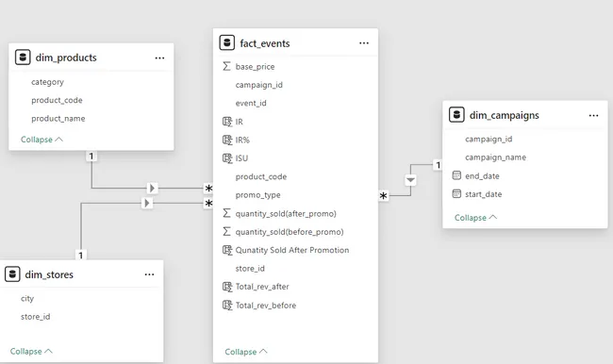
Task: Click the measure icon beside IR%
Action: pos(227,140)
